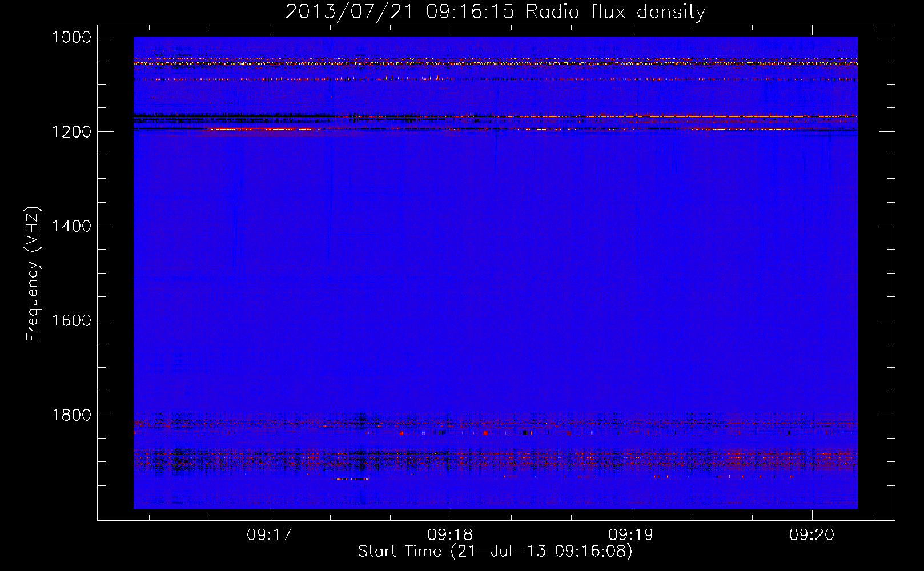Click the 09:18 time tick label
The image size is (924, 571).
(x=451, y=535)
